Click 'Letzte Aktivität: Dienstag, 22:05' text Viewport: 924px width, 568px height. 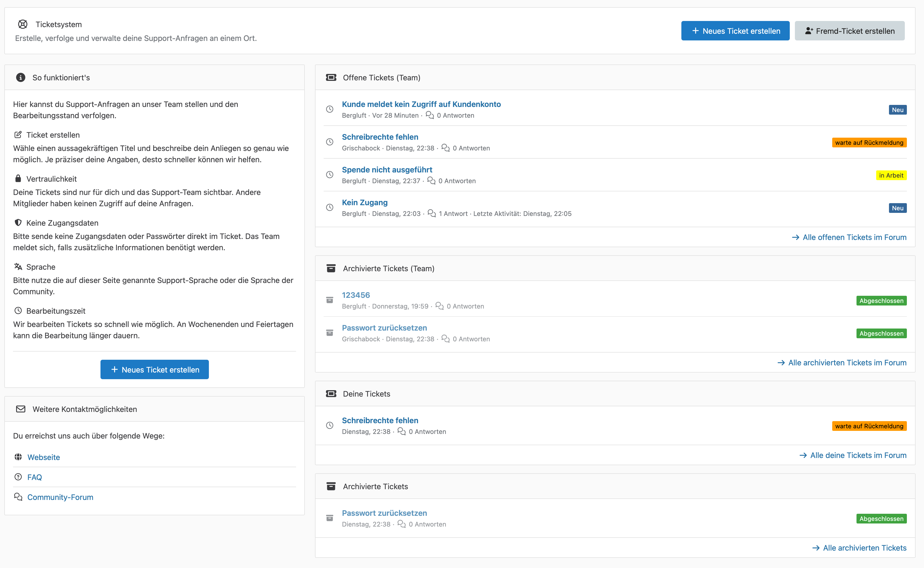(x=522, y=213)
